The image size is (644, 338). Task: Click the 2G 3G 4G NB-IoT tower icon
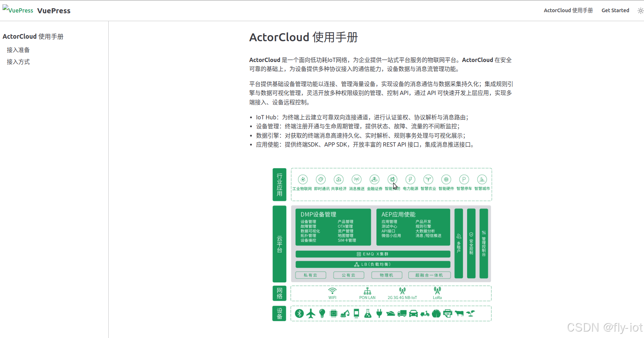pyautogui.click(x=403, y=291)
